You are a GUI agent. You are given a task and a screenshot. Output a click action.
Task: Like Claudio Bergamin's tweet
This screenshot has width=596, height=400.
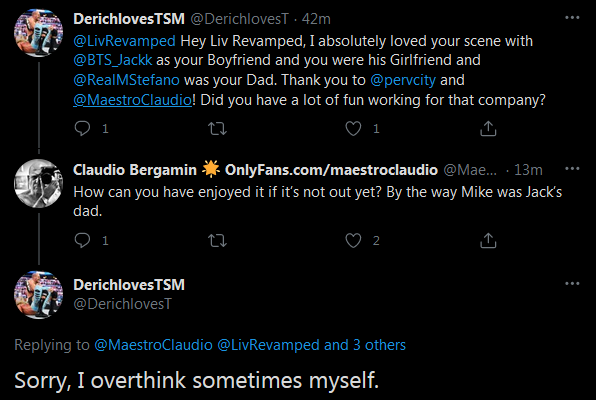pos(353,240)
